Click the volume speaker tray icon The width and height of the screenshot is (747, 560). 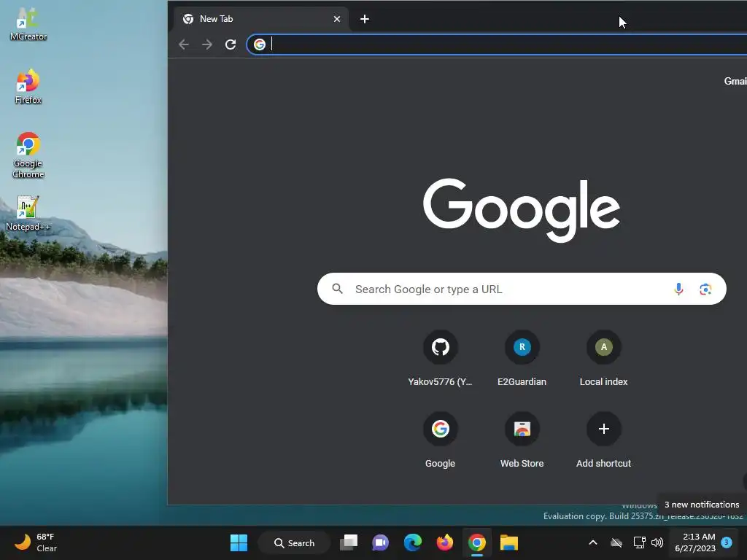tap(657, 542)
